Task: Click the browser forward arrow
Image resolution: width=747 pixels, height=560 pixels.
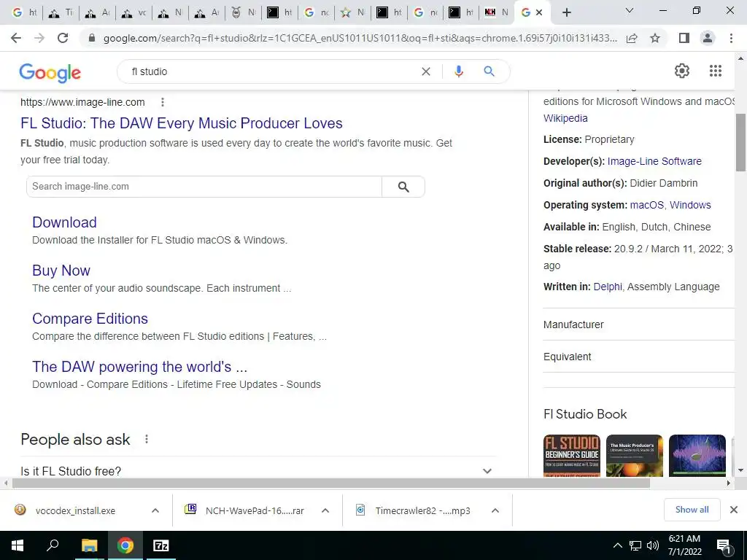Action: coord(39,38)
